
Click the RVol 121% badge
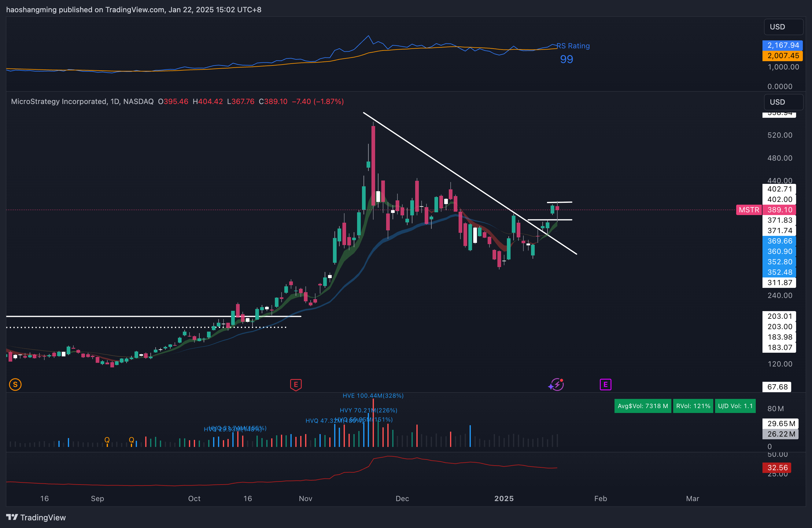point(693,406)
